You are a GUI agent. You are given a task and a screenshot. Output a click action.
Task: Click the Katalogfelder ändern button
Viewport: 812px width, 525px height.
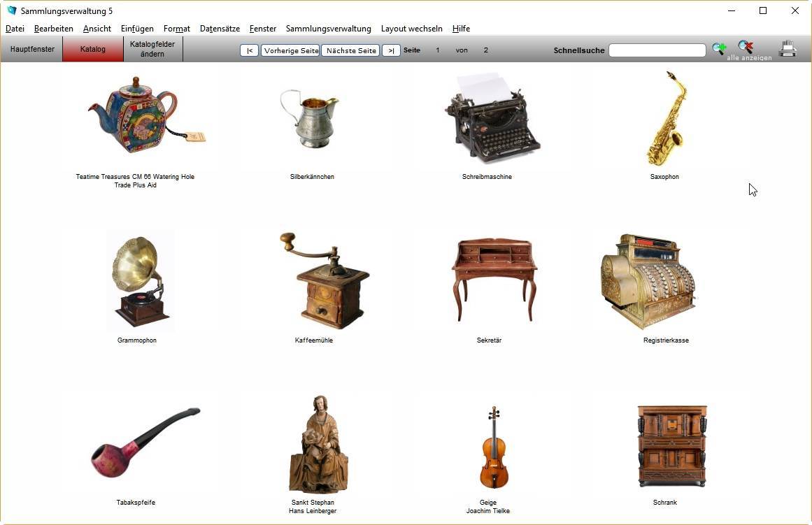[152, 50]
